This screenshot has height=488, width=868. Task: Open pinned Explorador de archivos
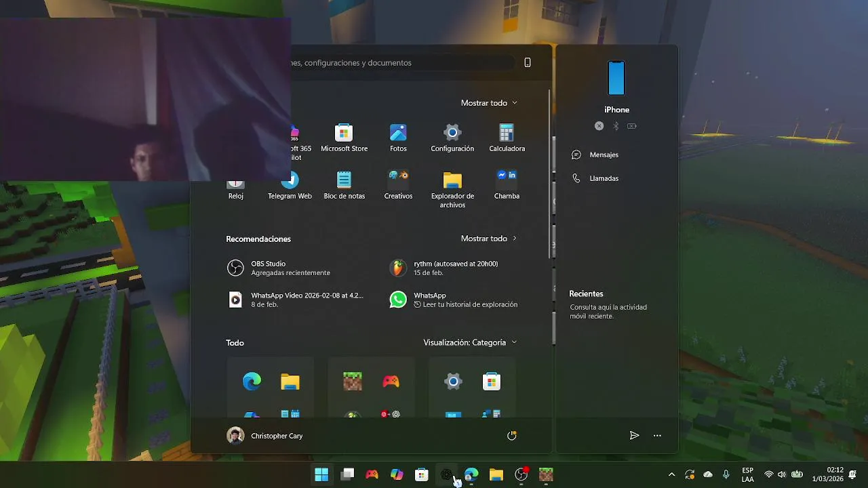452,190
